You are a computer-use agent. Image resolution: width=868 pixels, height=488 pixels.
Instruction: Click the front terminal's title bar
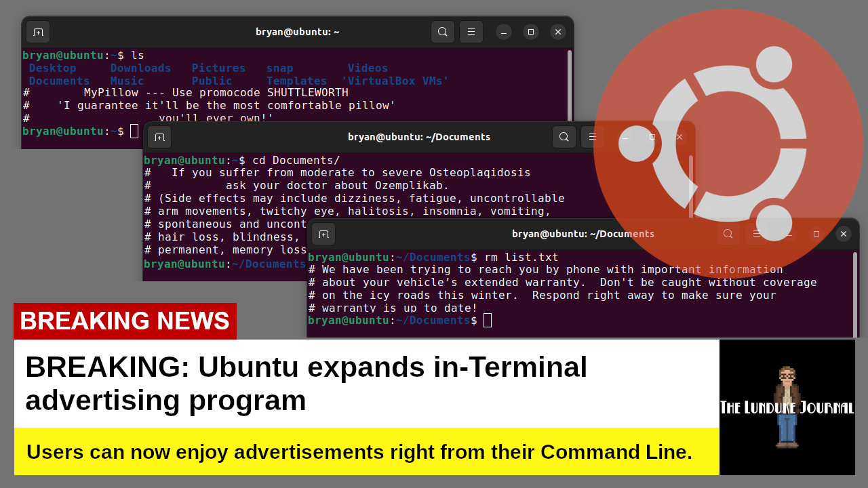tap(583, 234)
